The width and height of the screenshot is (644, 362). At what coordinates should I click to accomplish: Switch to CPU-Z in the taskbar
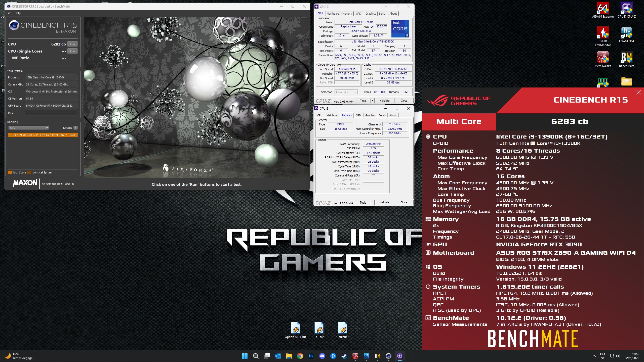(x=399, y=356)
